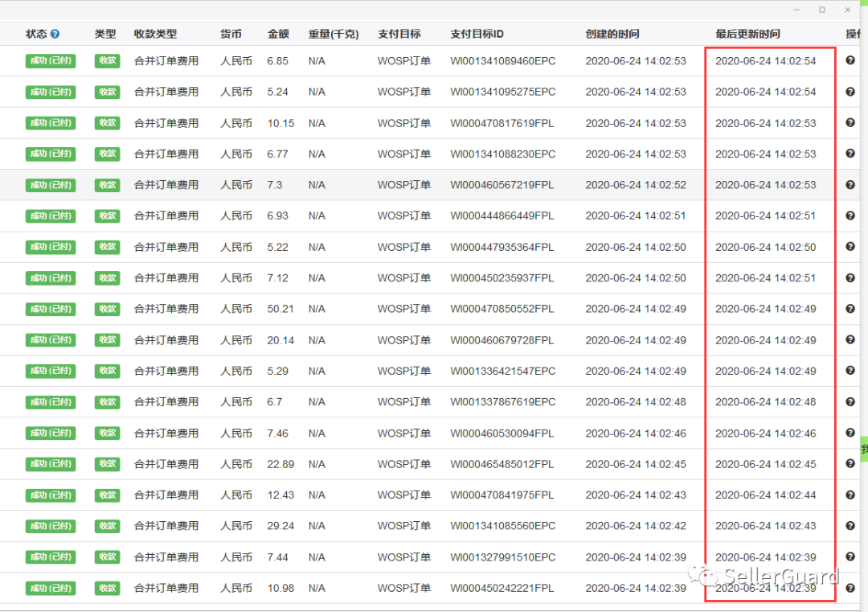868x612 pixels.
Task: Click N/A weight in row WI000470841975FPL
Action: (x=317, y=495)
